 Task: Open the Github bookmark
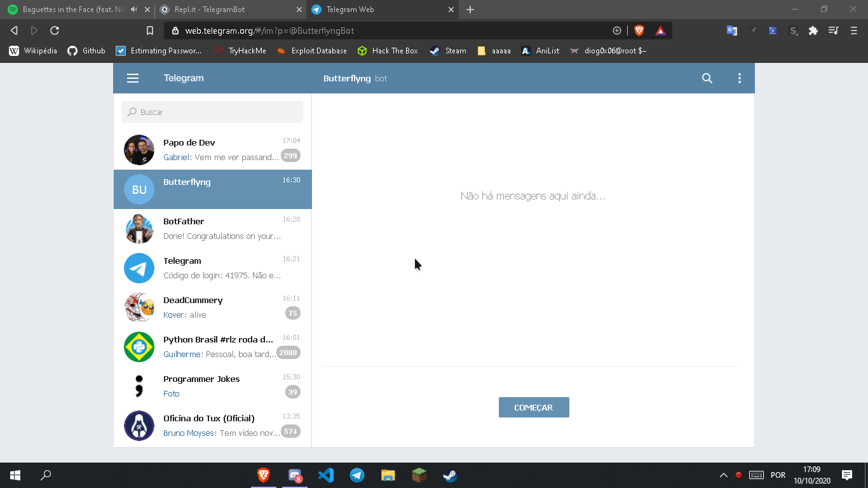[86, 51]
